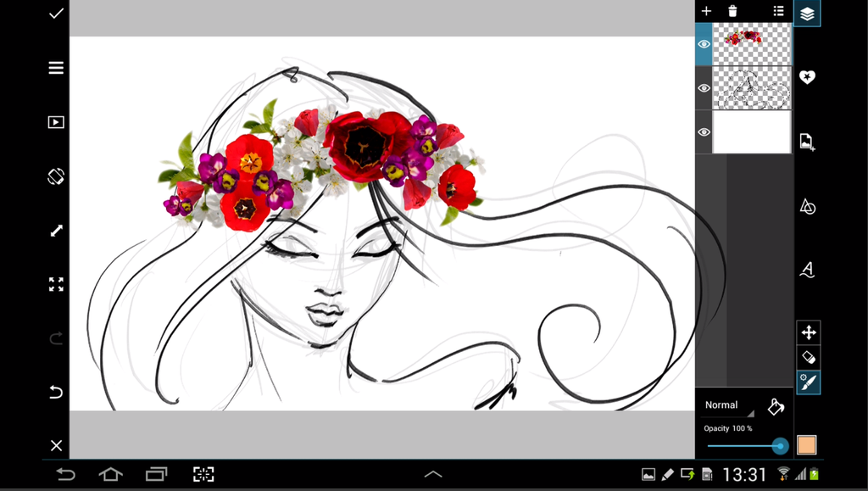The image size is (868, 491).
Task: Click the redo arrow icon
Action: click(x=56, y=338)
